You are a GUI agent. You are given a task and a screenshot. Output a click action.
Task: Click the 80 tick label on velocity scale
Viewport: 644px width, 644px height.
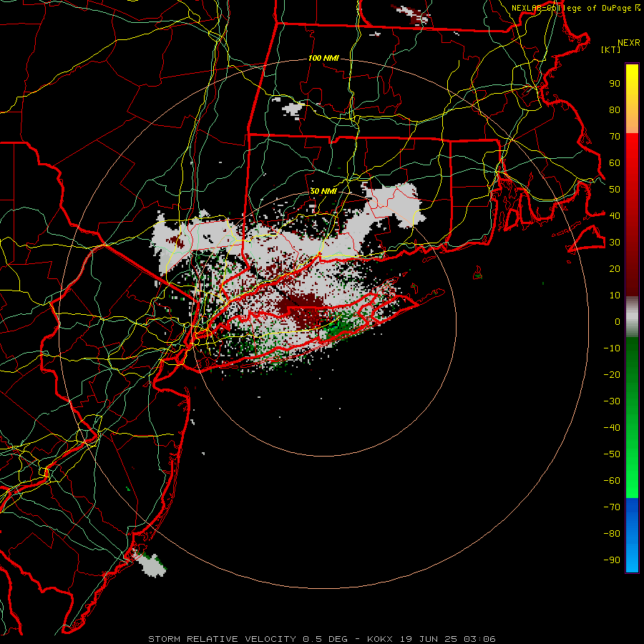pyautogui.click(x=615, y=110)
